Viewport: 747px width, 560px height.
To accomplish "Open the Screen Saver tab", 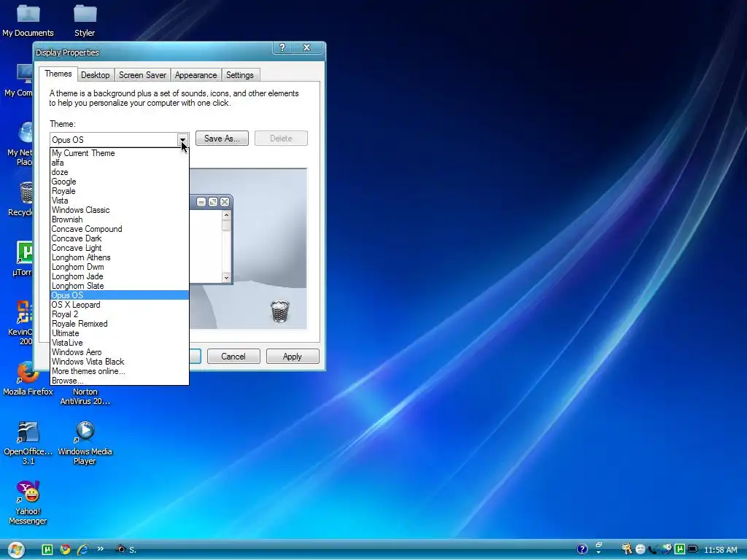I will coord(142,75).
